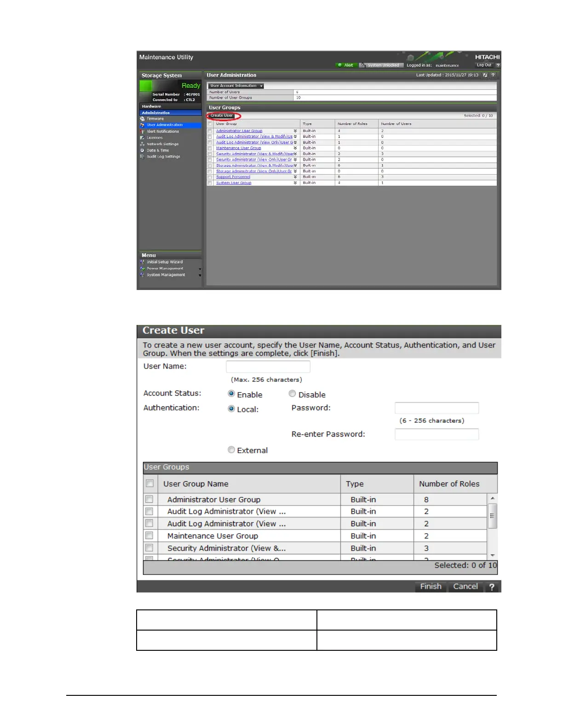This screenshot has height=728, width=563.
Task: Open the Administration section in sidebar
Action: pos(170,113)
